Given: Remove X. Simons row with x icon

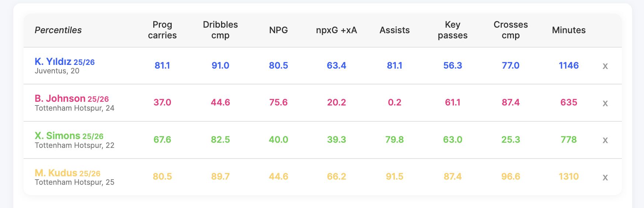Looking at the screenshot, I should pyautogui.click(x=605, y=140).
